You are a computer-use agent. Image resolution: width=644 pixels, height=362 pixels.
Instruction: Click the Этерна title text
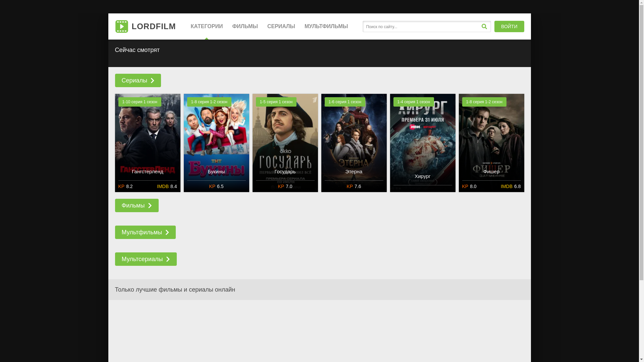click(x=354, y=172)
